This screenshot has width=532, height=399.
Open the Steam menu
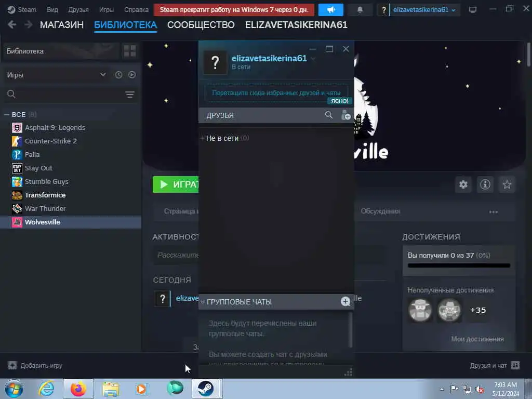click(22, 9)
